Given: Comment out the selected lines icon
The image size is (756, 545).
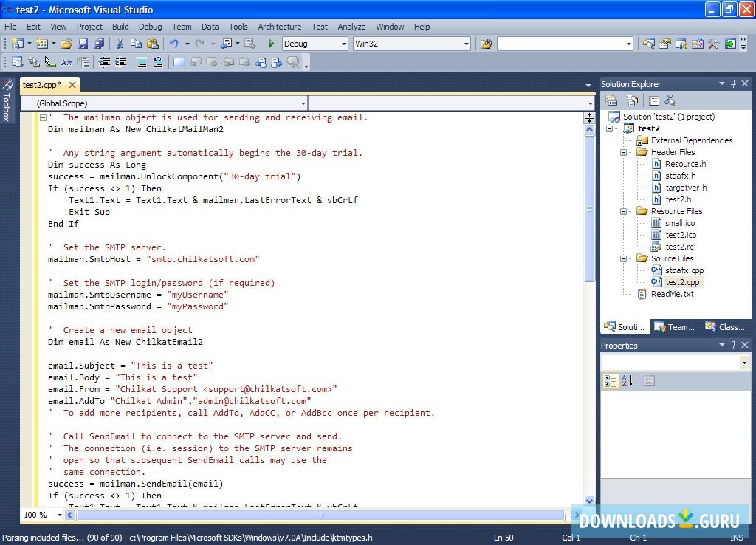Looking at the screenshot, I should pos(142,62).
